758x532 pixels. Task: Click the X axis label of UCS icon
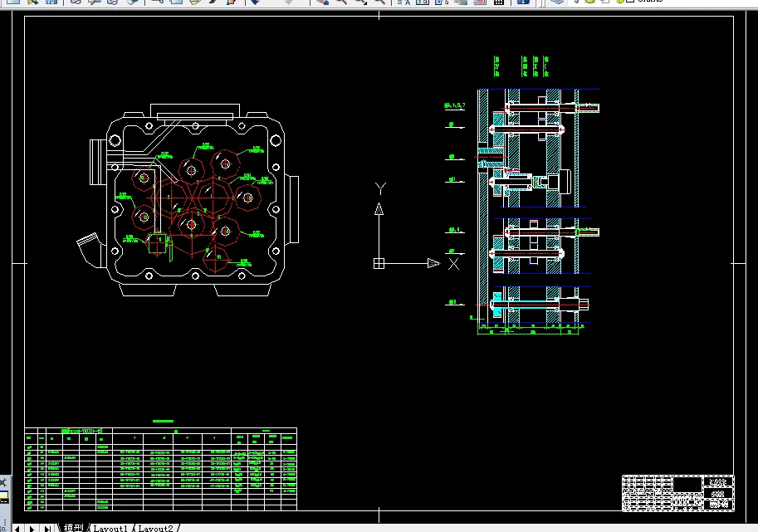453,264
